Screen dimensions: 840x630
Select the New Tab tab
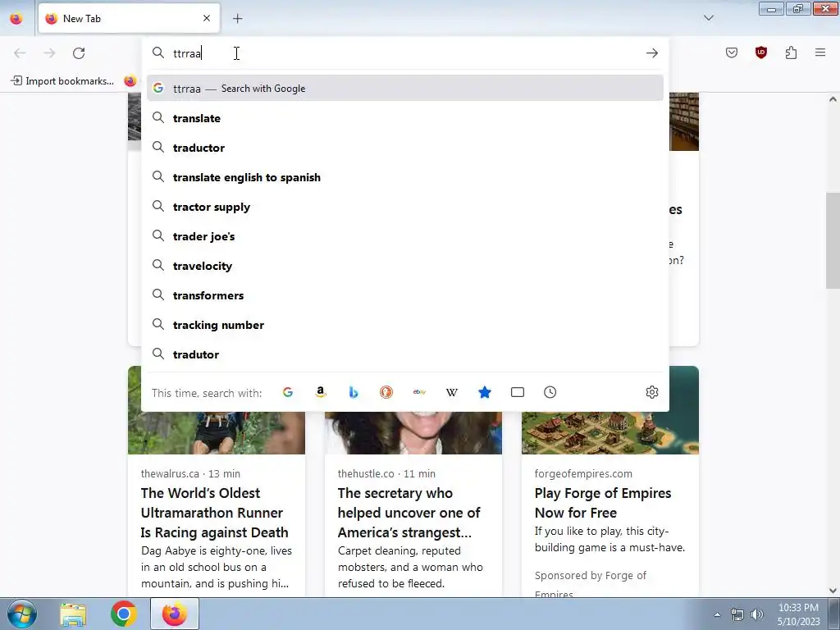[x=129, y=18]
